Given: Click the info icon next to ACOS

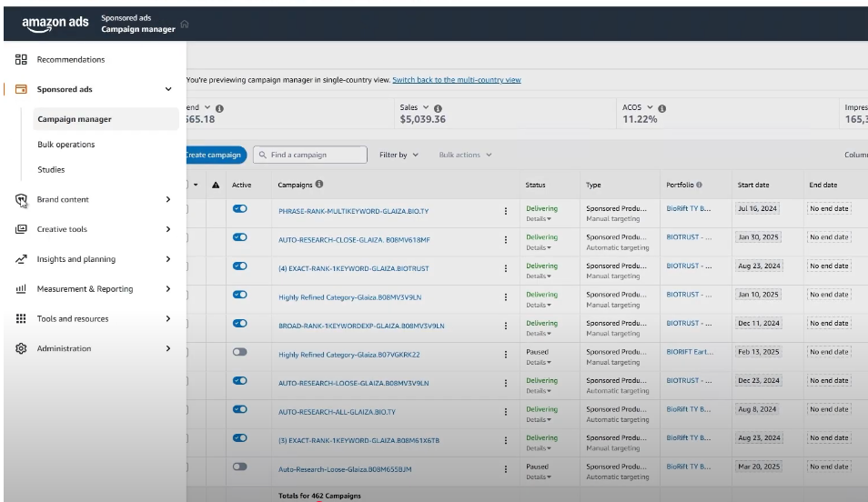Looking at the screenshot, I should [x=662, y=108].
